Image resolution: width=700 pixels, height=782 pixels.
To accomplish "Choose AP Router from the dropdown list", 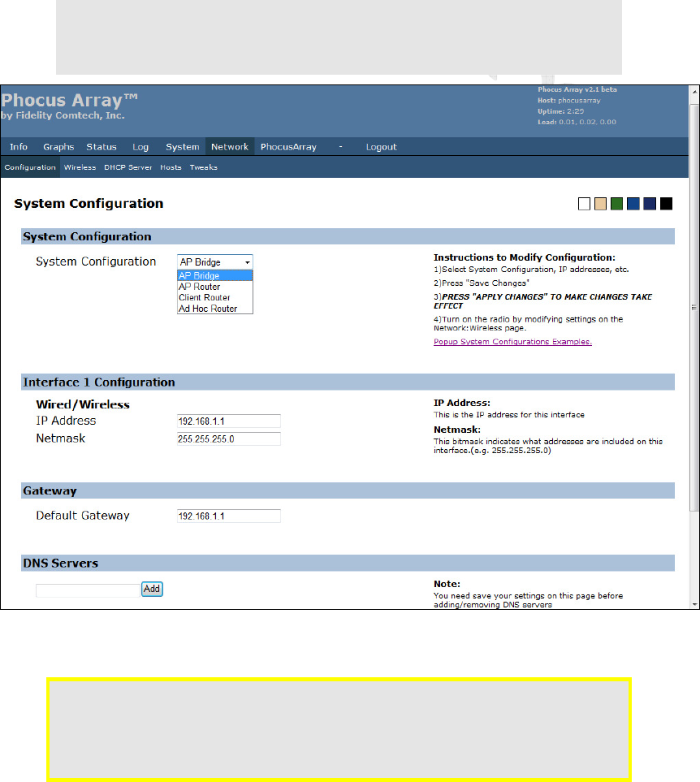I will click(x=215, y=287).
